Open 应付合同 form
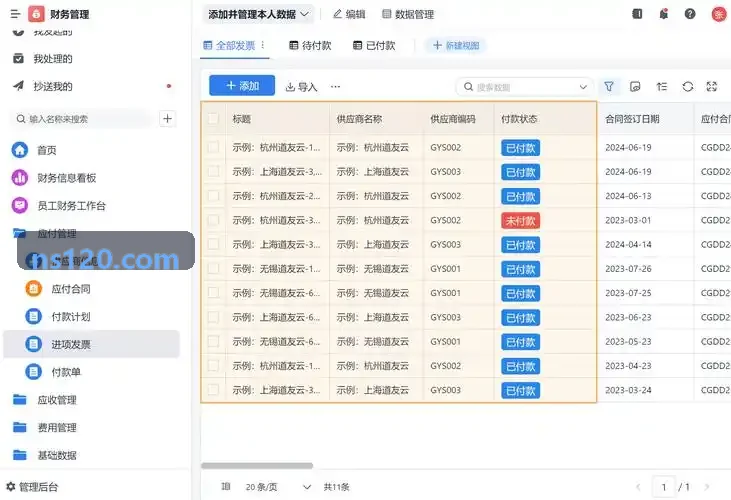This screenshot has width=731, height=500. [x=71, y=289]
